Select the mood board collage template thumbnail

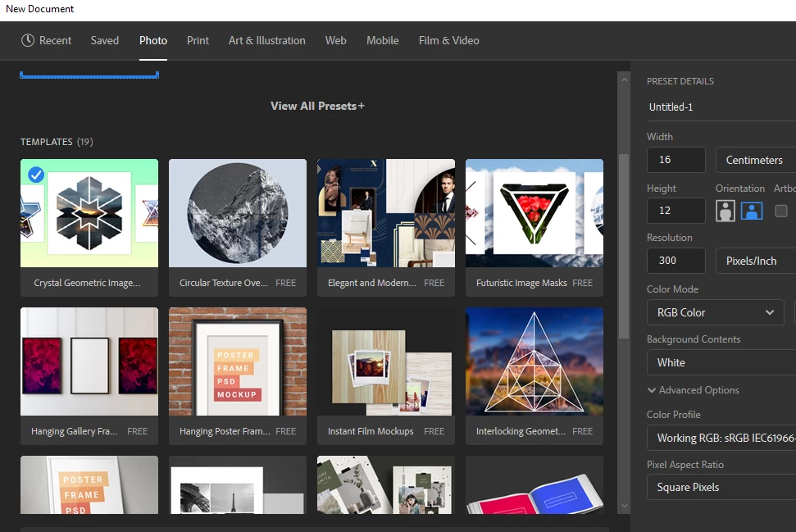tap(386, 484)
